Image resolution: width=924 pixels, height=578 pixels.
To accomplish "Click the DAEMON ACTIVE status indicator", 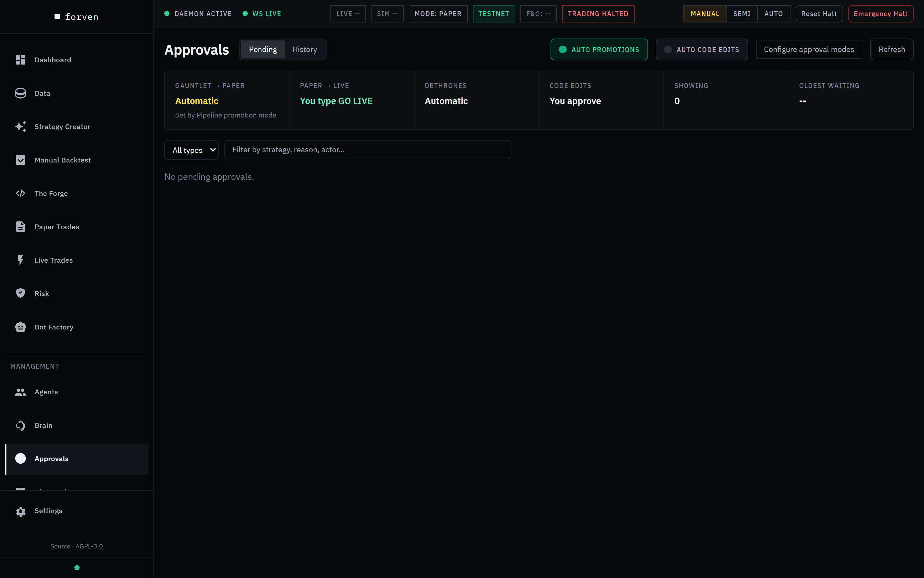I will (198, 14).
